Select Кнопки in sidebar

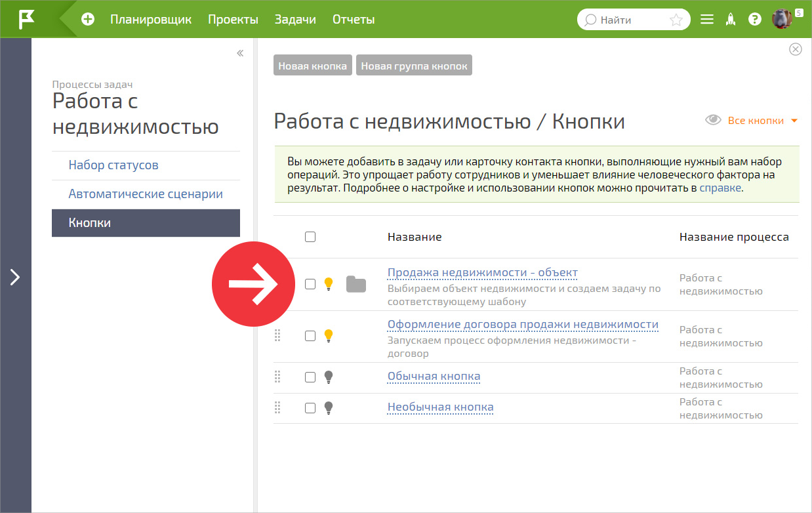pos(146,223)
